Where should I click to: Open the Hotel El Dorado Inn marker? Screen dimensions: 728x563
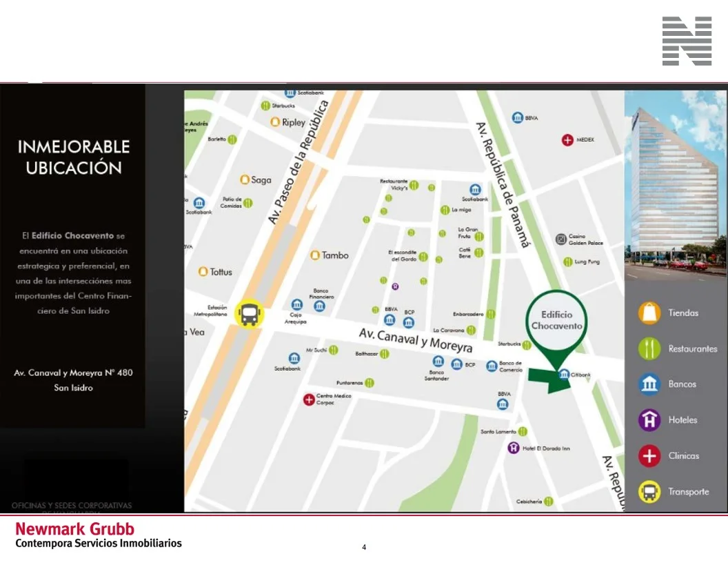click(513, 448)
